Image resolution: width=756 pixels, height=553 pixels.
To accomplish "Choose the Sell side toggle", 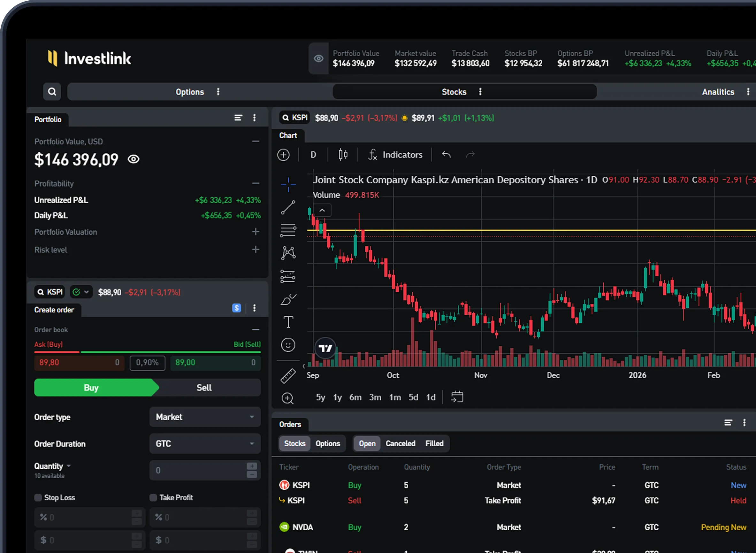I will coord(204,388).
